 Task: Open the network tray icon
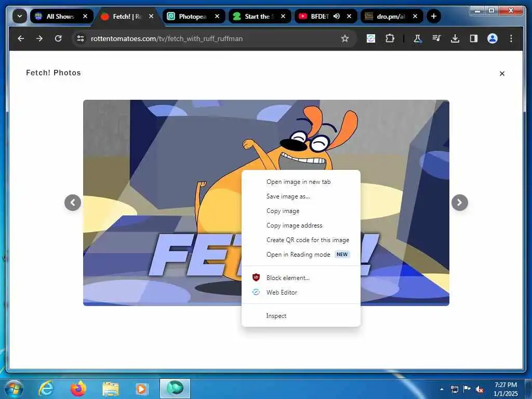point(454,389)
